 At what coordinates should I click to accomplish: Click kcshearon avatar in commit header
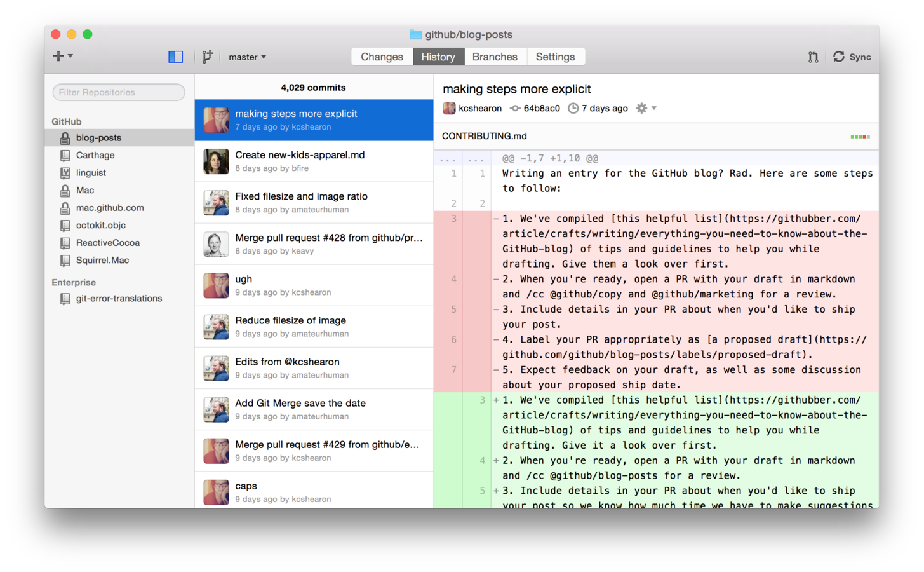click(x=449, y=108)
